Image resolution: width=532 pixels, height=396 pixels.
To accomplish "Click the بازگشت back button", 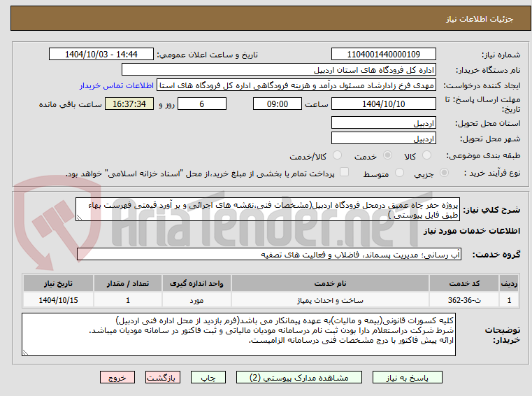I will [162, 377].
